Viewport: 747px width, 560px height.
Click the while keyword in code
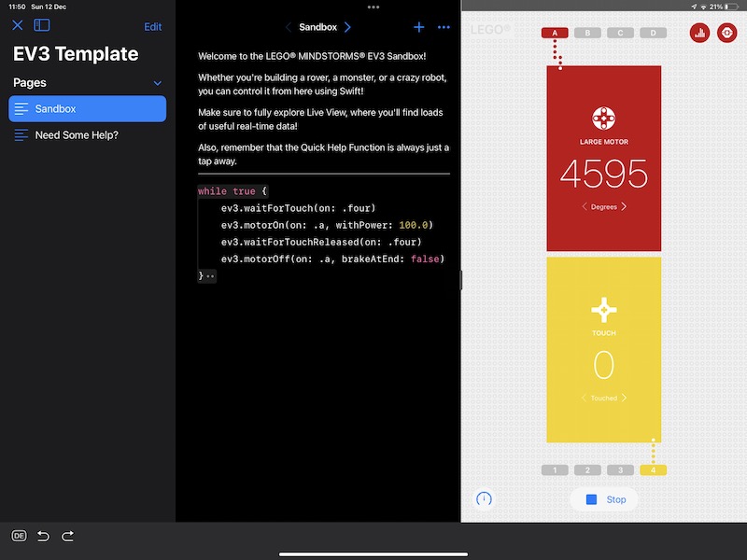pos(212,191)
